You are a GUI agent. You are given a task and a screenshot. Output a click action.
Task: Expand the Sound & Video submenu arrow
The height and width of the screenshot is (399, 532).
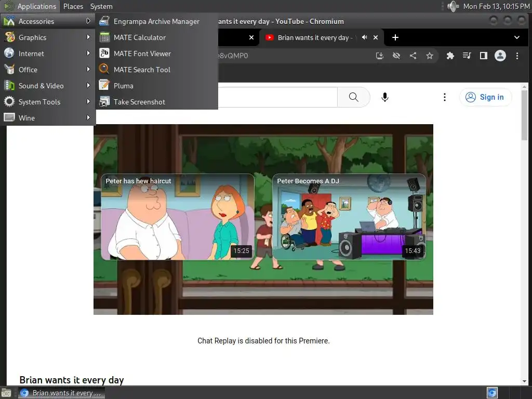tap(88, 86)
